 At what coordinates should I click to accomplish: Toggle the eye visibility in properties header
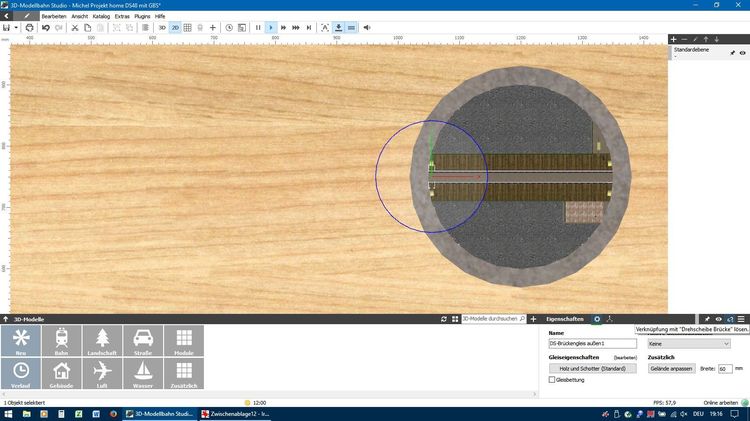pyautogui.click(x=718, y=319)
